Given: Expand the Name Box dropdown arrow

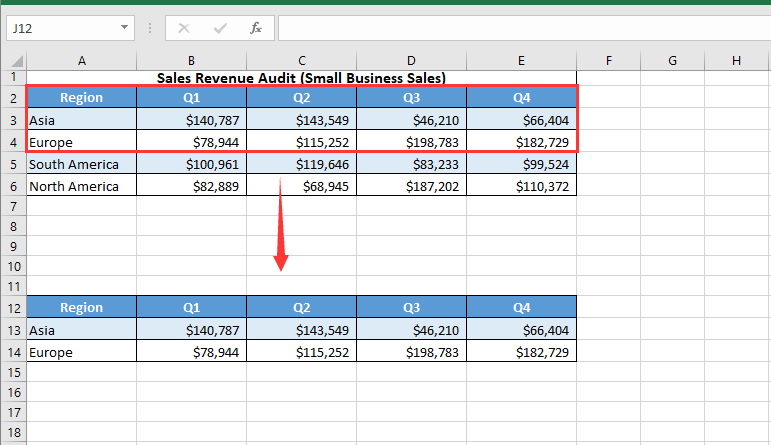Looking at the screenshot, I should 124,28.
